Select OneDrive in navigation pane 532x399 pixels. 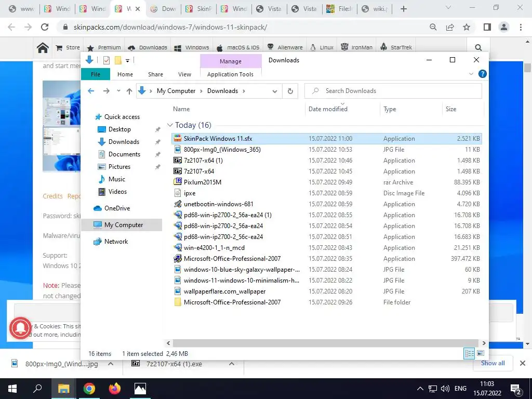117,208
